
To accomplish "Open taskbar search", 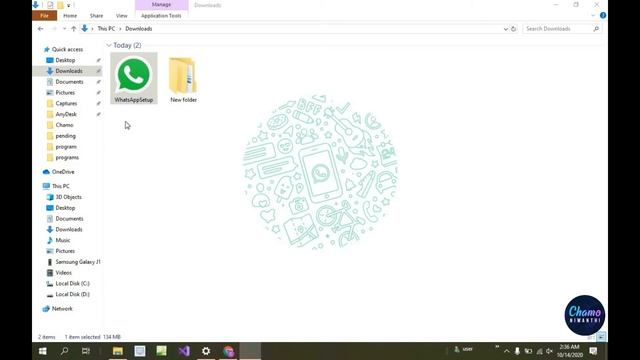I will 64,351.
